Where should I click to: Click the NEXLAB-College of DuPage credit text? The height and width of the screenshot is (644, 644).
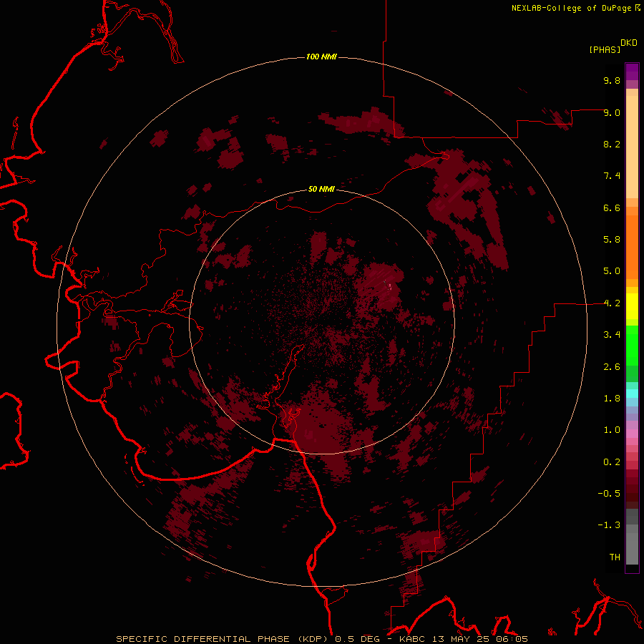571,8
